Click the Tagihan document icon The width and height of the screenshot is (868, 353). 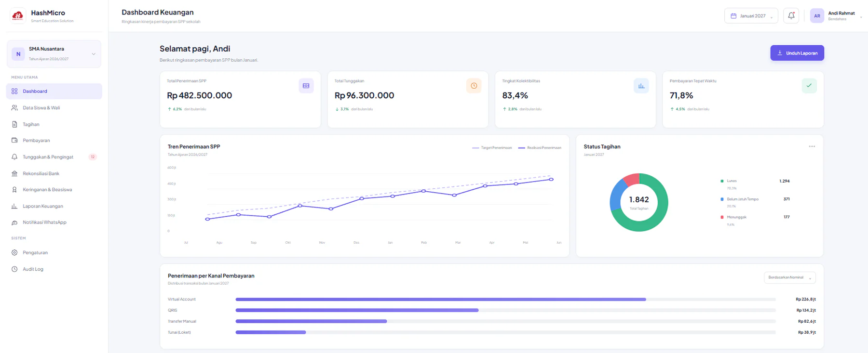[x=14, y=124]
